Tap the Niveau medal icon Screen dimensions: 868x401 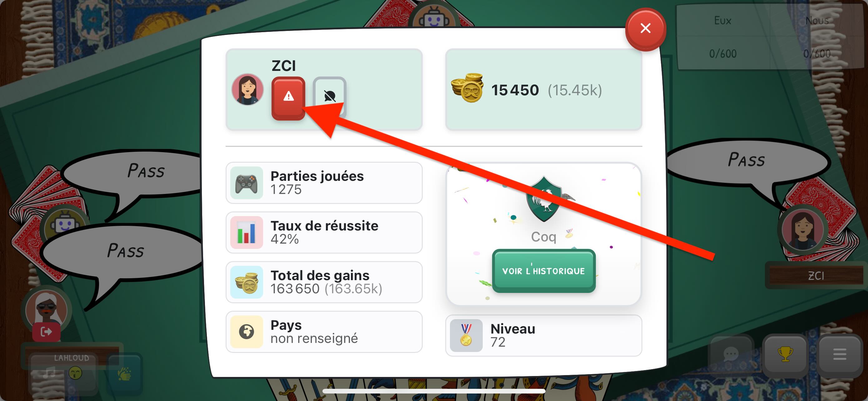466,335
